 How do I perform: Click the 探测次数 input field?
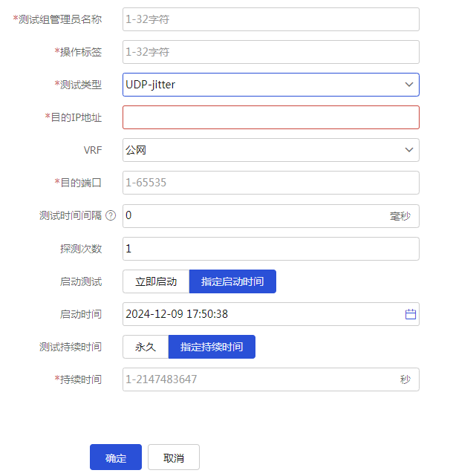(271, 249)
